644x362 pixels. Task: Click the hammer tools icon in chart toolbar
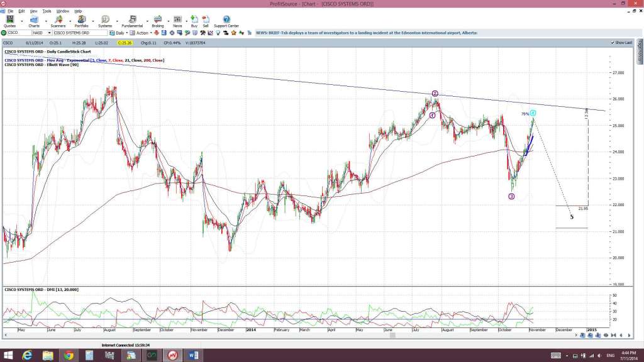[203, 33]
